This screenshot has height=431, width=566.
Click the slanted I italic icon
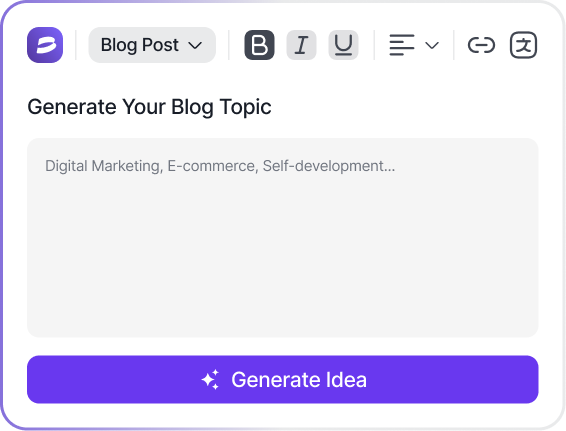pyautogui.click(x=301, y=45)
